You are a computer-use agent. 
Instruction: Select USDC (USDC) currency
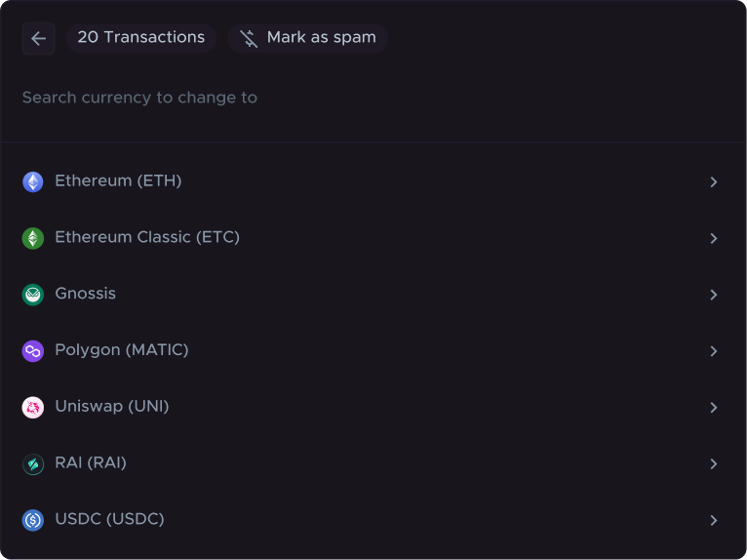click(x=109, y=519)
